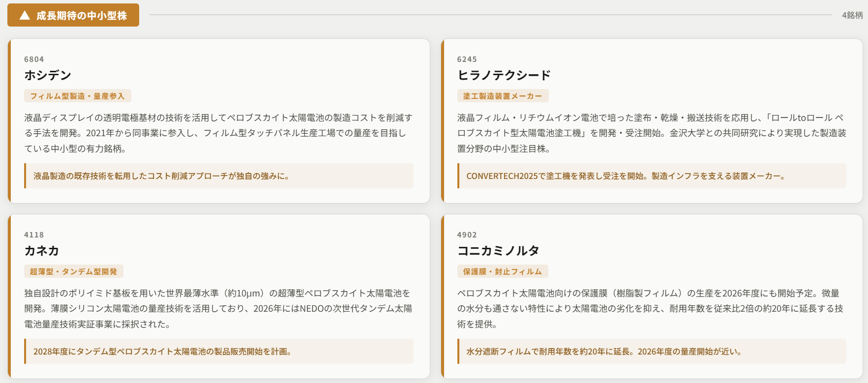Select the 塗工製造装置メーカー tag
Image resolution: width=868 pixels, height=383 pixels.
coord(503,96)
